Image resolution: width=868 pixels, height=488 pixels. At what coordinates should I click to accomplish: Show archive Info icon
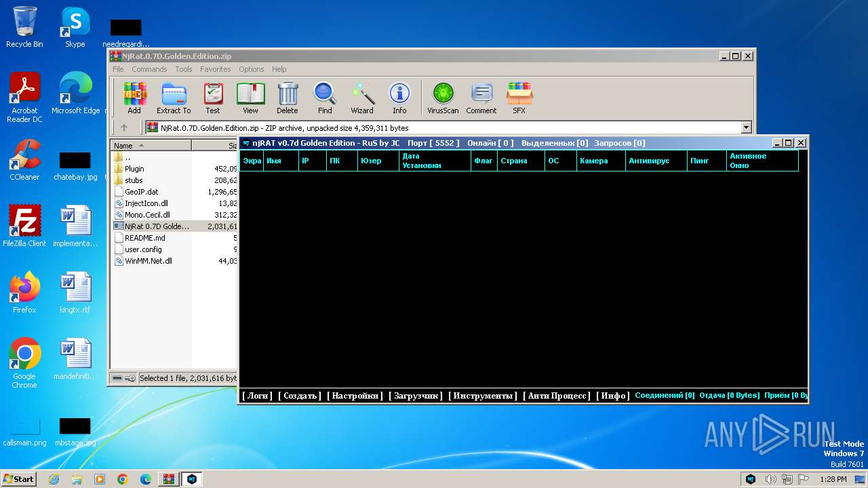tap(399, 98)
